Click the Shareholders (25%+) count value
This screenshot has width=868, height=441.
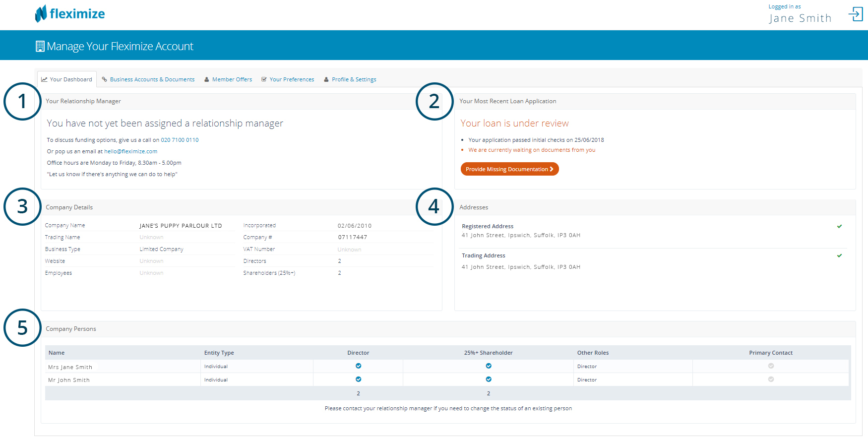coord(339,273)
